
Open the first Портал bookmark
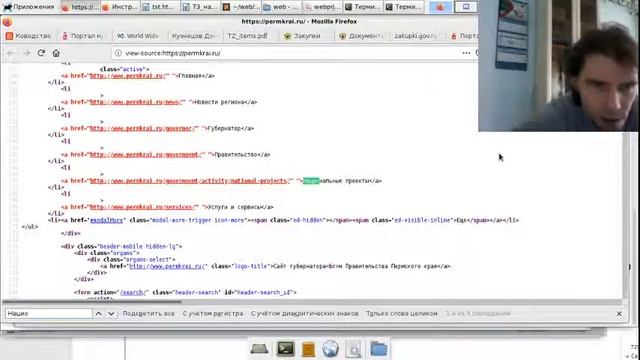click(83, 36)
